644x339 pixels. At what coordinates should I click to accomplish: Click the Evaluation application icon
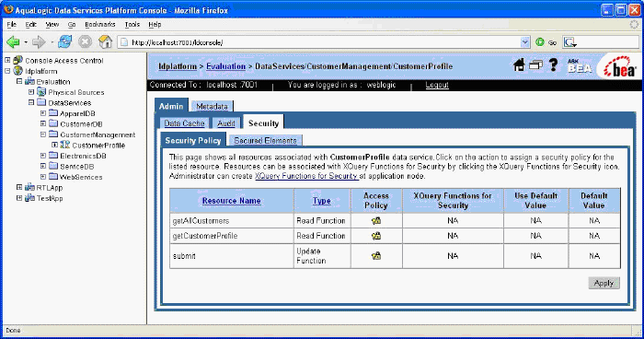(x=29, y=81)
